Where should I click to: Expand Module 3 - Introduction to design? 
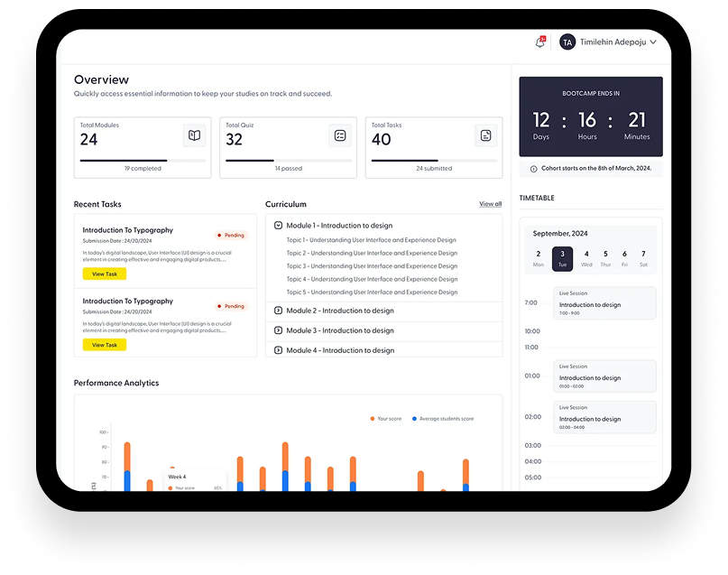click(x=279, y=330)
